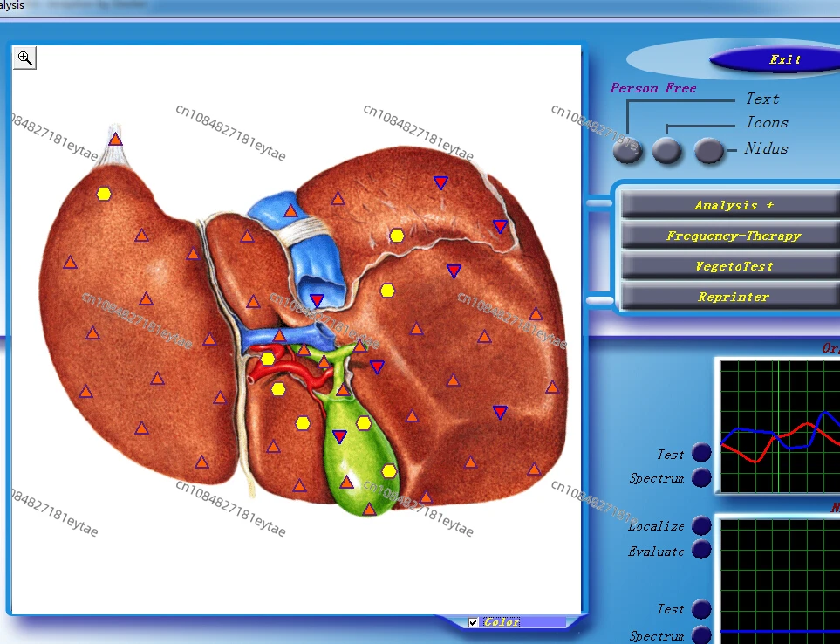Click the graph with red and blue curves
The image size is (840, 644).
click(781, 426)
